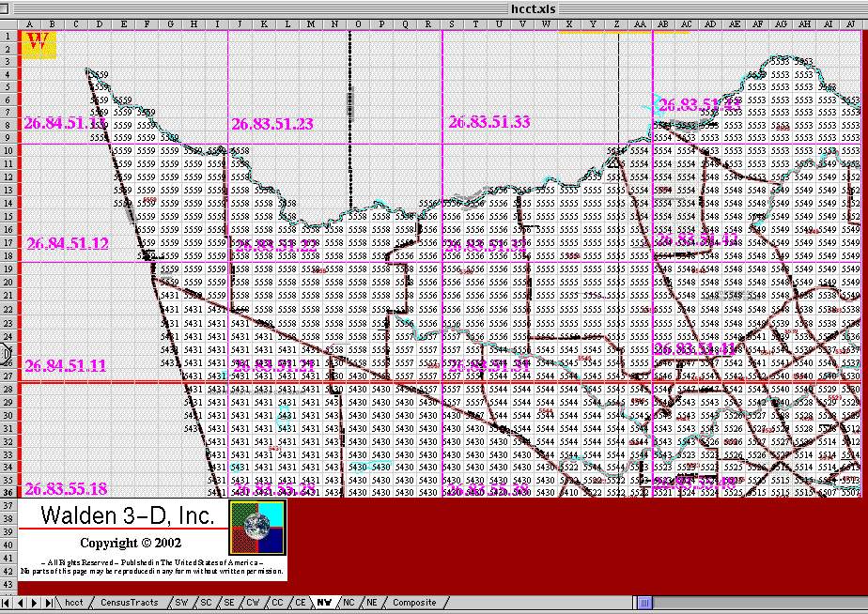Select row 18 header
This screenshot has height=614, width=868.
(8, 255)
